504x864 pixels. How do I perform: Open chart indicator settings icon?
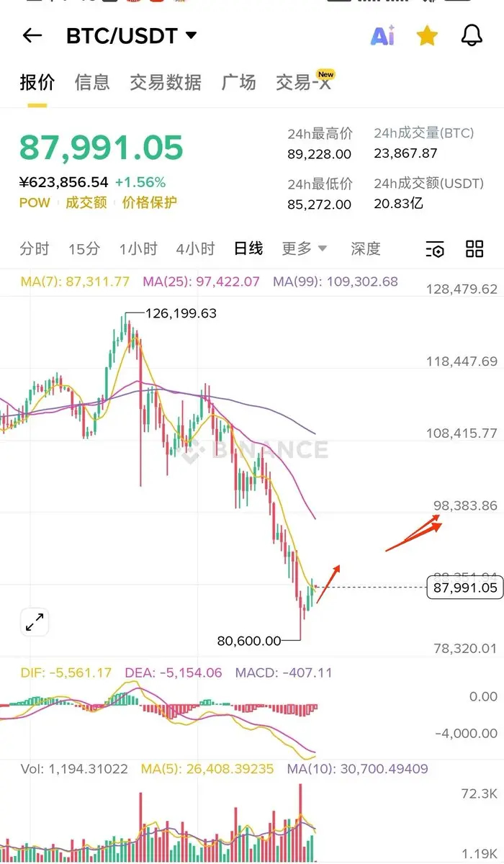pos(435,249)
